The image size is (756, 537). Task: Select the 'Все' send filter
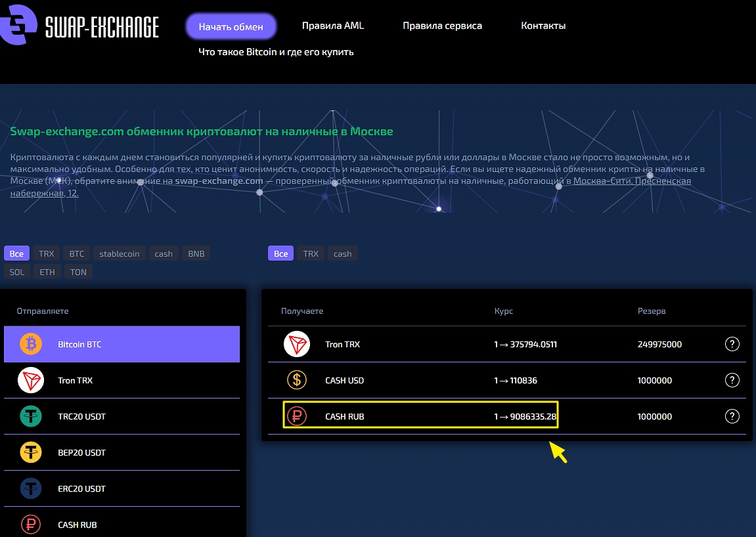(x=17, y=253)
